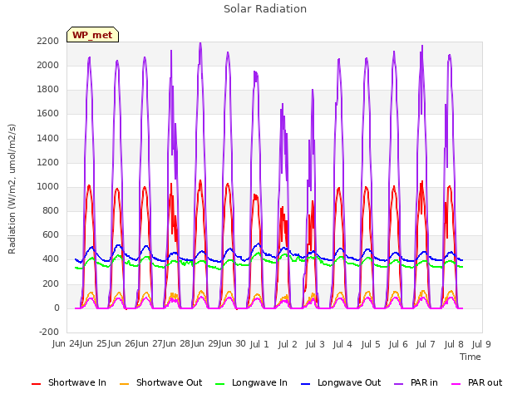The height and width of the screenshot is (399, 532).
Task: Select the Shortwave In legend entry
Action: (69, 382)
